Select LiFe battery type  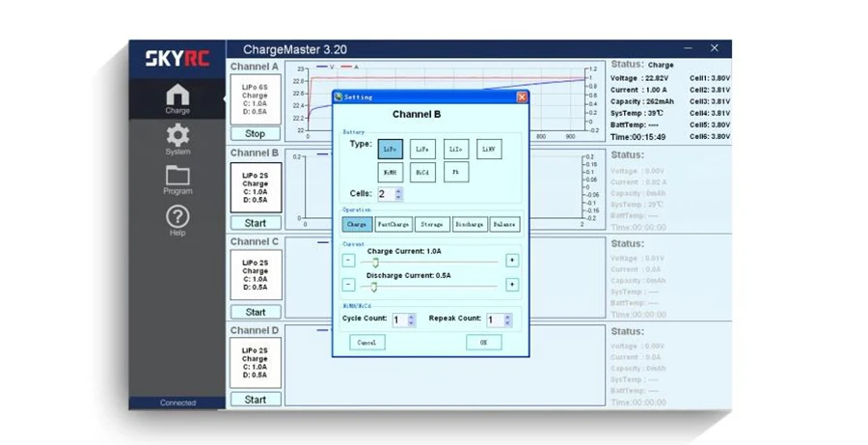[x=422, y=149]
